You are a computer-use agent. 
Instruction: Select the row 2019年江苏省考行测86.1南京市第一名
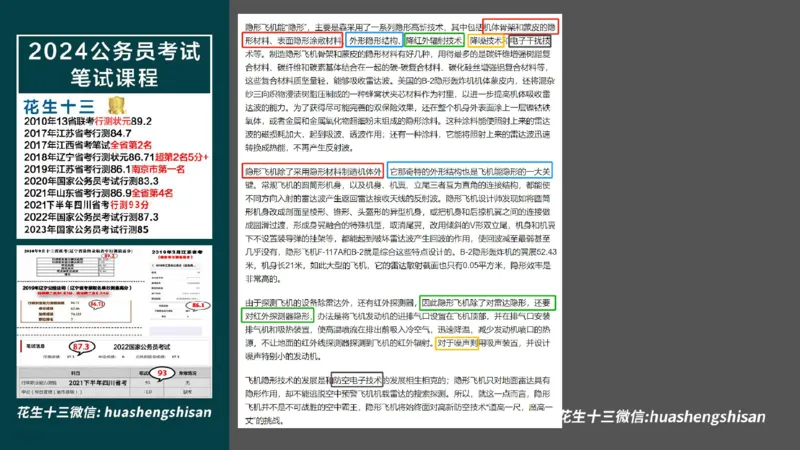pos(104,169)
